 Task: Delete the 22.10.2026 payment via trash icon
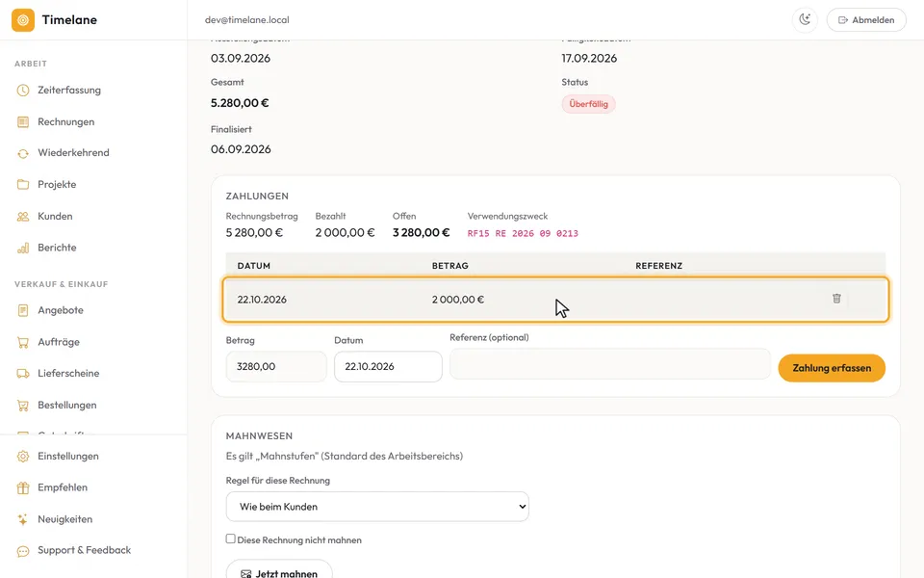(836, 299)
